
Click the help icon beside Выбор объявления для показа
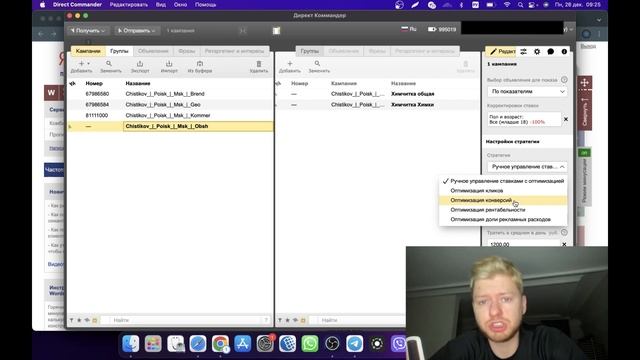pyautogui.click(x=564, y=80)
